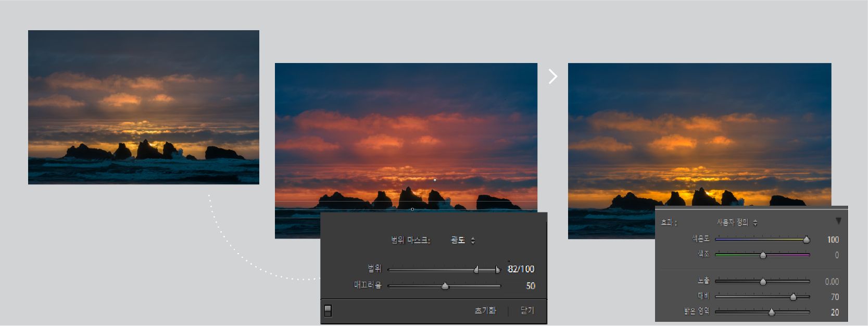Viewport: 868px width, 326px height.
Task: Click the 범위 slider right handle
Action: click(x=497, y=269)
